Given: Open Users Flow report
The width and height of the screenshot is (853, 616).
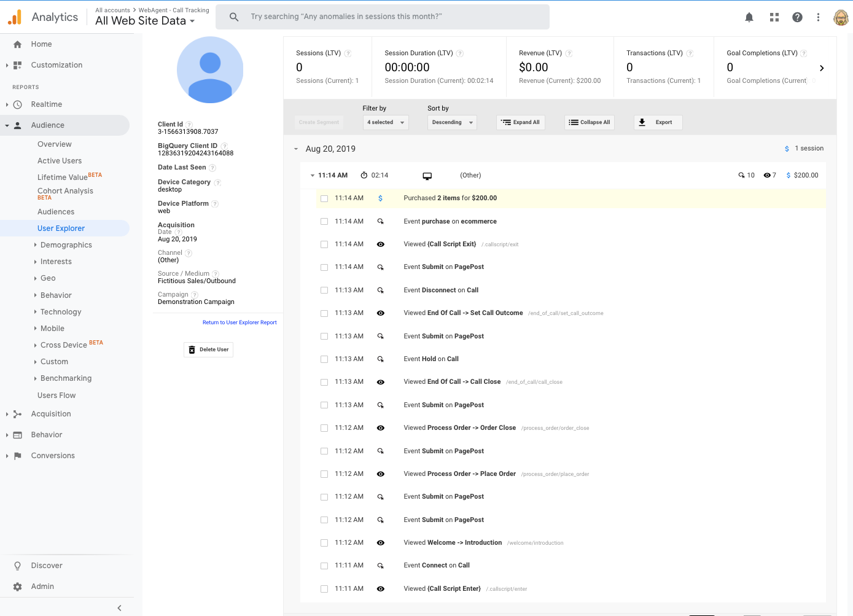Looking at the screenshot, I should pos(56,396).
